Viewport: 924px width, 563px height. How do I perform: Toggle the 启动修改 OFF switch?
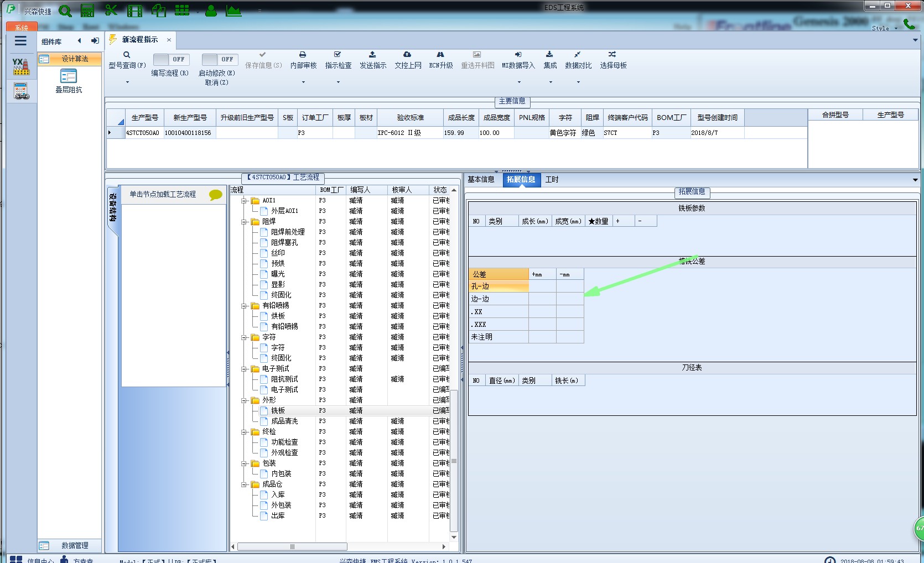click(220, 59)
